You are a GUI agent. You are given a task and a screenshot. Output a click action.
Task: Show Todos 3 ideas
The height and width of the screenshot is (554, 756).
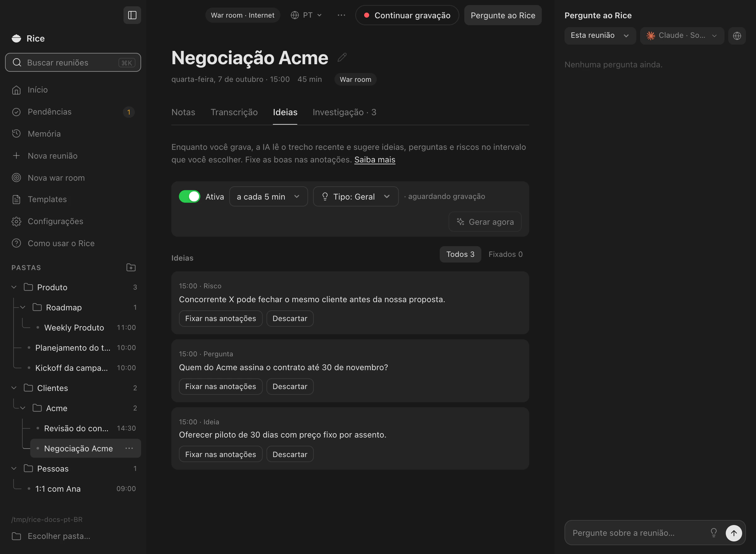(x=460, y=254)
